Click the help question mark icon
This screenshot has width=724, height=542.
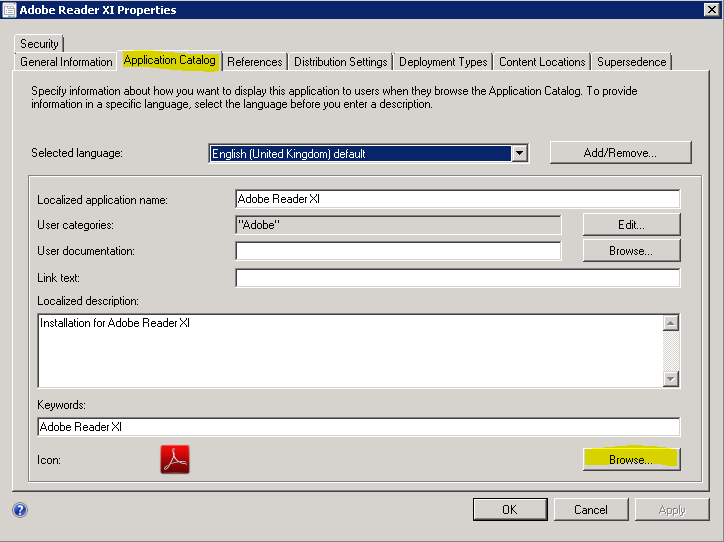point(20,510)
